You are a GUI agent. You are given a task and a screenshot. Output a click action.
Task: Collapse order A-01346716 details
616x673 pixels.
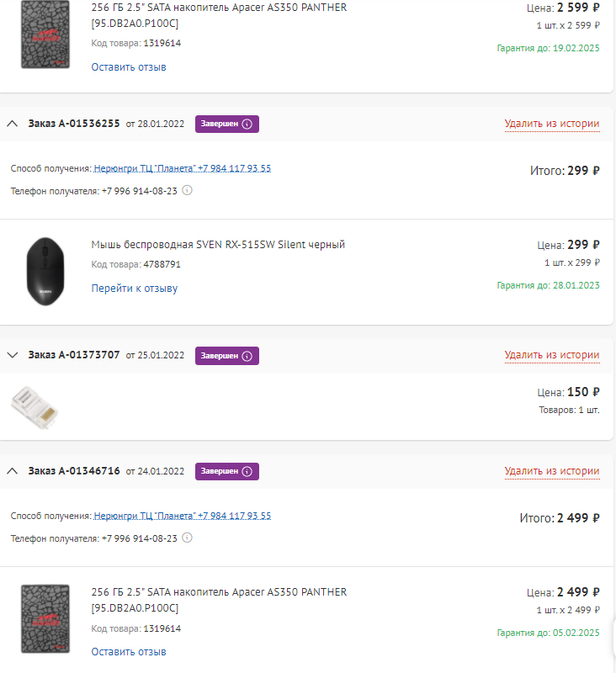[x=12, y=471]
